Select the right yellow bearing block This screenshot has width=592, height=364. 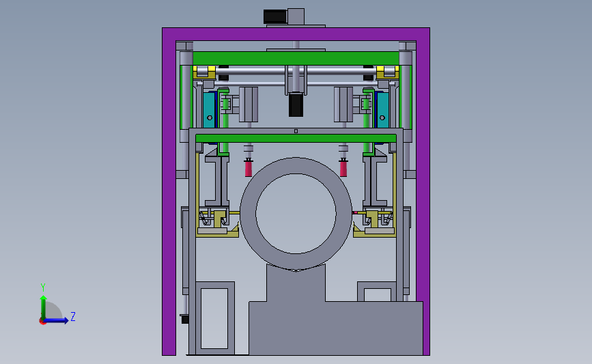[x=388, y=72]
